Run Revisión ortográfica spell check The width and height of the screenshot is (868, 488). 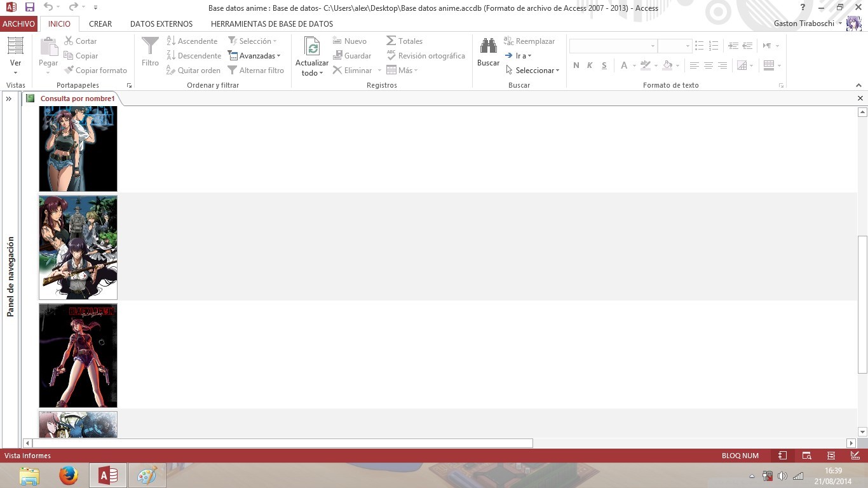tap(426, 55)
